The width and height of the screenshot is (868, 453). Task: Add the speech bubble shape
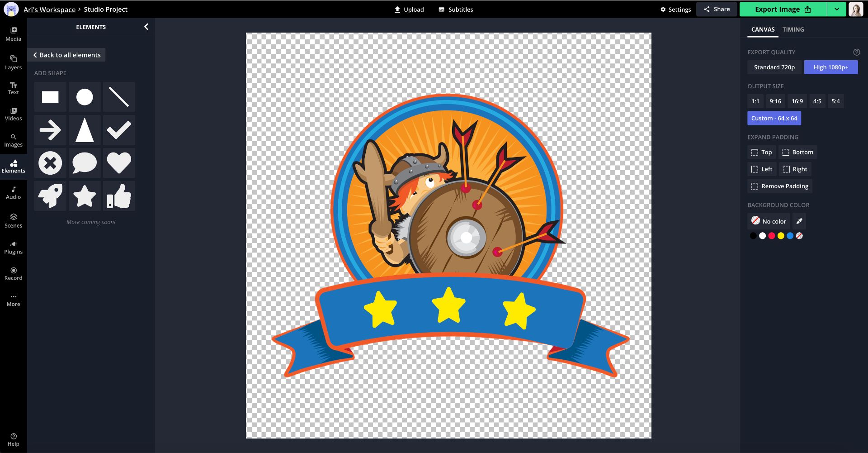85,163
